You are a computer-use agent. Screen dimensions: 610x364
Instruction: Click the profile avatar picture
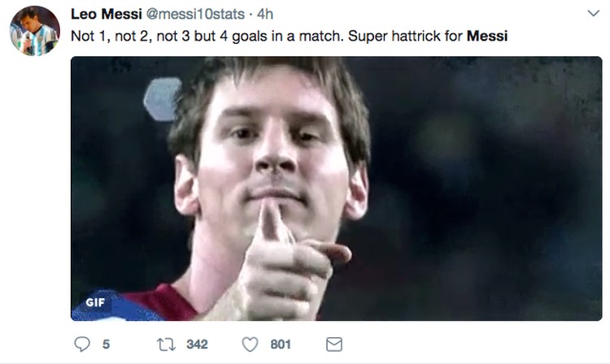click(35, 31)
